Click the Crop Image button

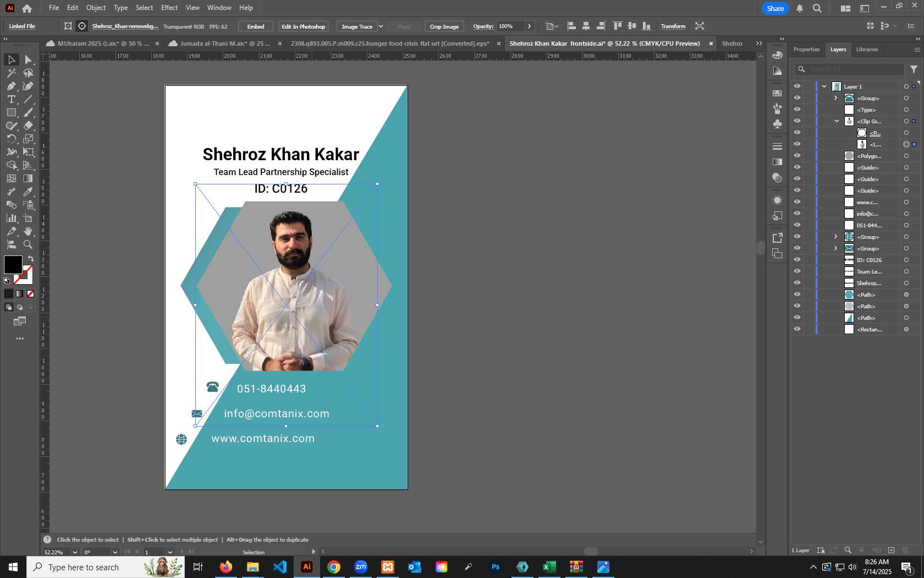[444, 26]
